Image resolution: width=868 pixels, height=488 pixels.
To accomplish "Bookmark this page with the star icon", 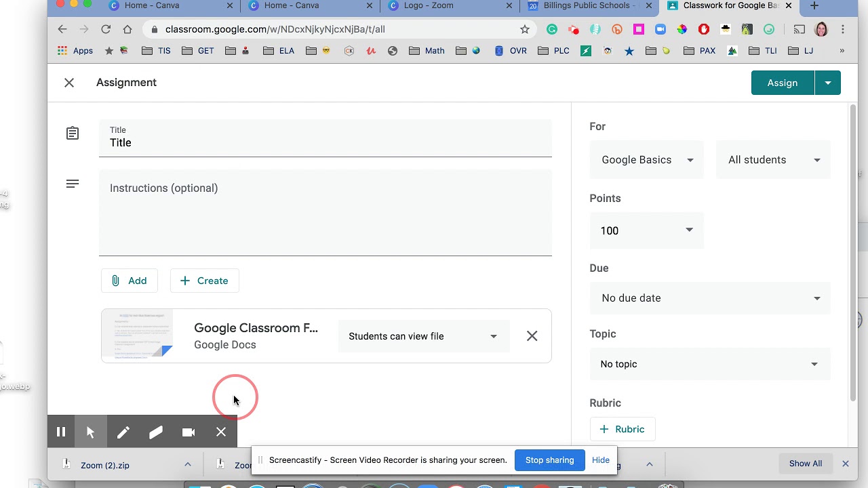I will coord(524,29).
